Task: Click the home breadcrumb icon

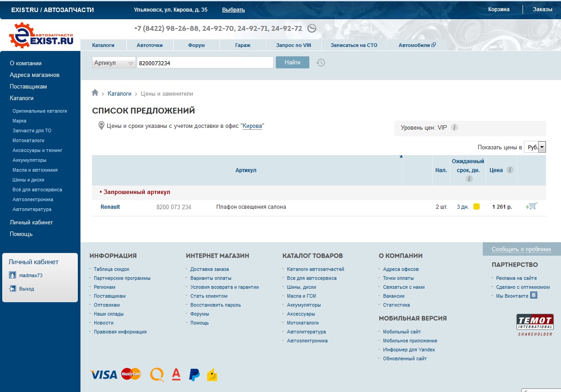Action: pyautogui.click(x=95, y=93)
